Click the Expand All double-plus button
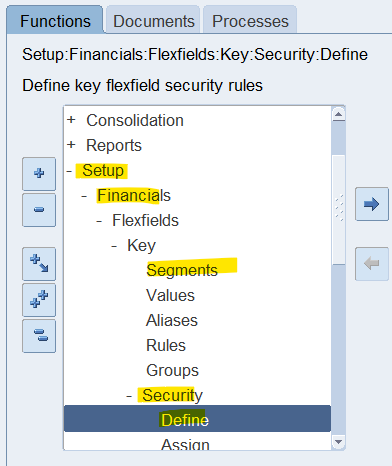This screenshot has height=466, width=392. [x=39, y=300]
